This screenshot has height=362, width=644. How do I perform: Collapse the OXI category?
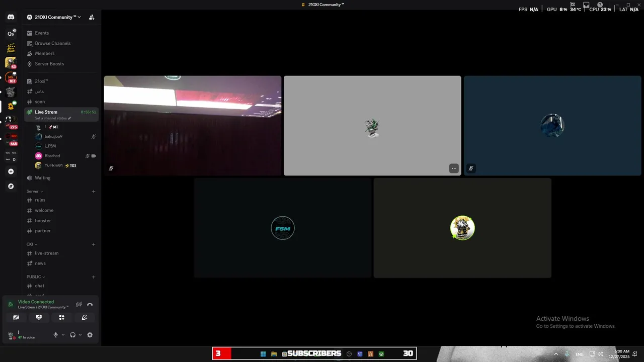[32, 244]
